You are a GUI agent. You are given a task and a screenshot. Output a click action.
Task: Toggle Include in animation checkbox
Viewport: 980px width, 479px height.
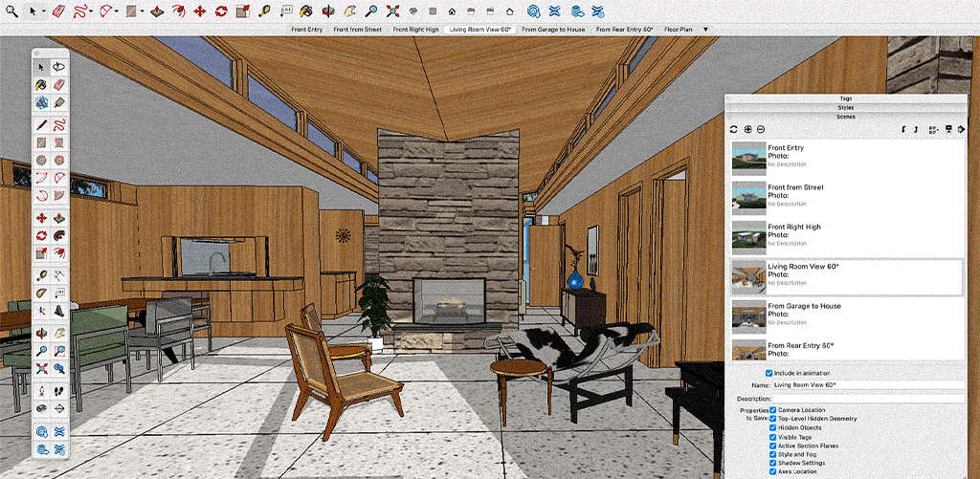[769, 373]
